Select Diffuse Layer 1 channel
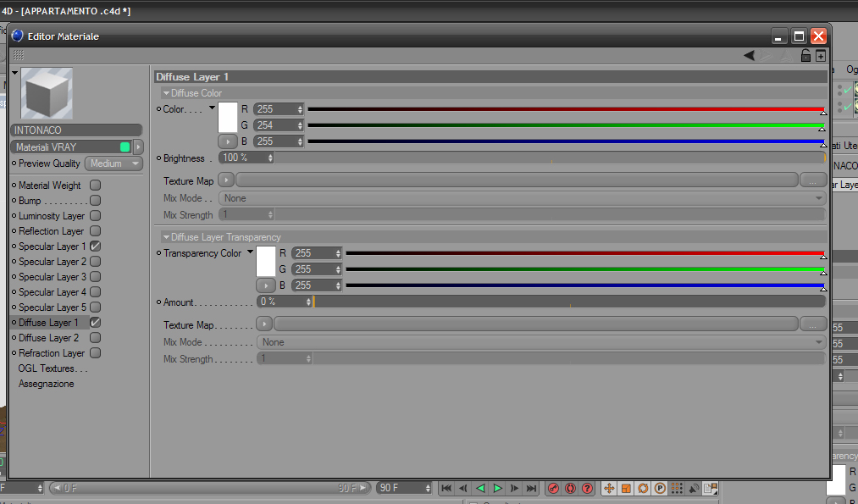 coord(49,323)
